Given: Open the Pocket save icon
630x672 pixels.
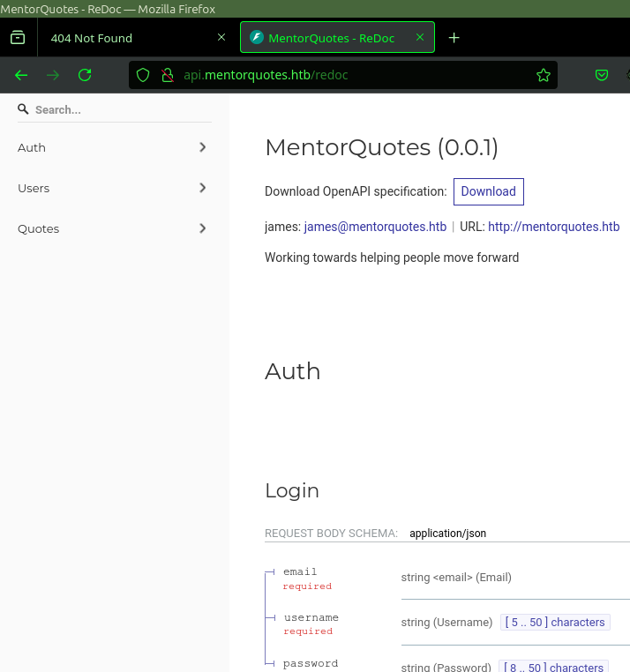Looking at the screenshot, I should click(602, 76).
